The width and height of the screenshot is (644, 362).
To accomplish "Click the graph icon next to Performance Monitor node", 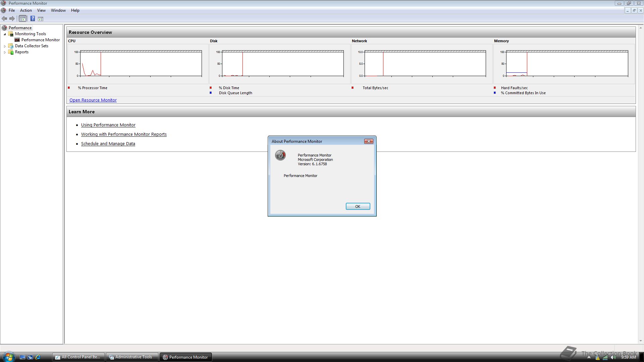I will [x=17, y=40].
